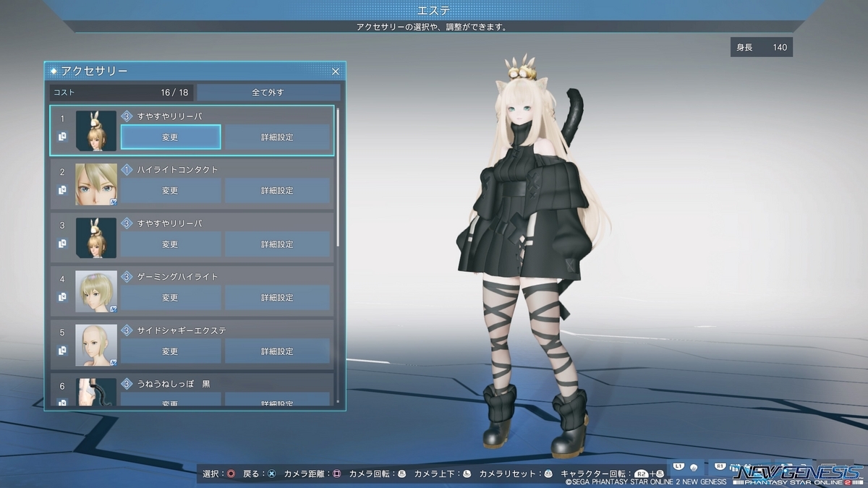Click the circle button icon next to 選択
The height and width of the screenshot is (488, 868).
click(231, 474)
